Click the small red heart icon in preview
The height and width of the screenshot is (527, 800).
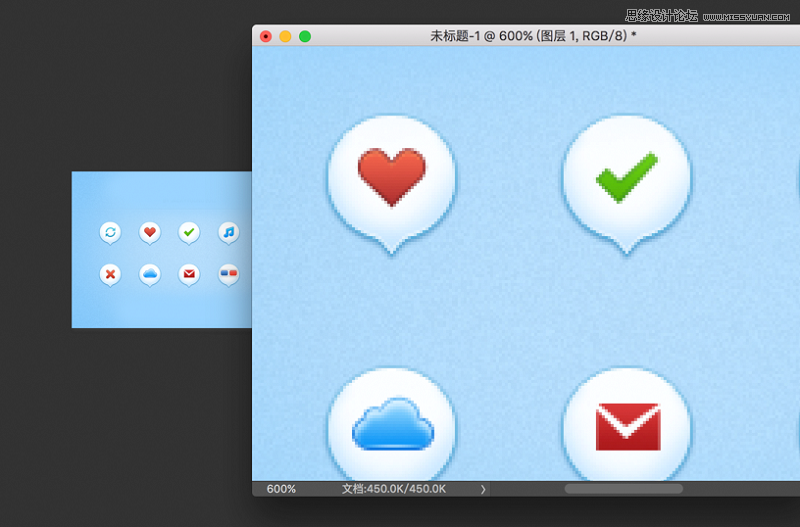coord(150,232)
